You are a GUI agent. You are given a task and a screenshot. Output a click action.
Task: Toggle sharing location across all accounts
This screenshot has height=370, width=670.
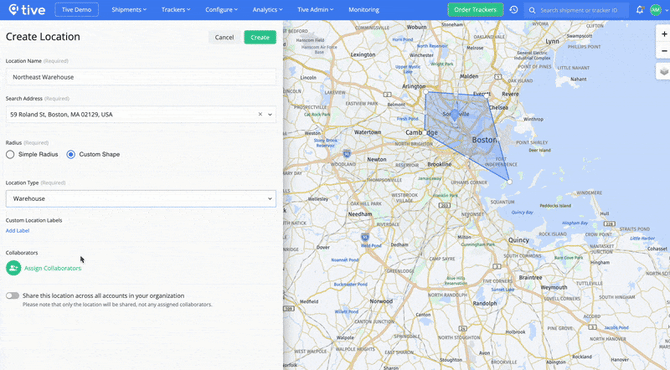pyautogui.click(x=12, y=295)
